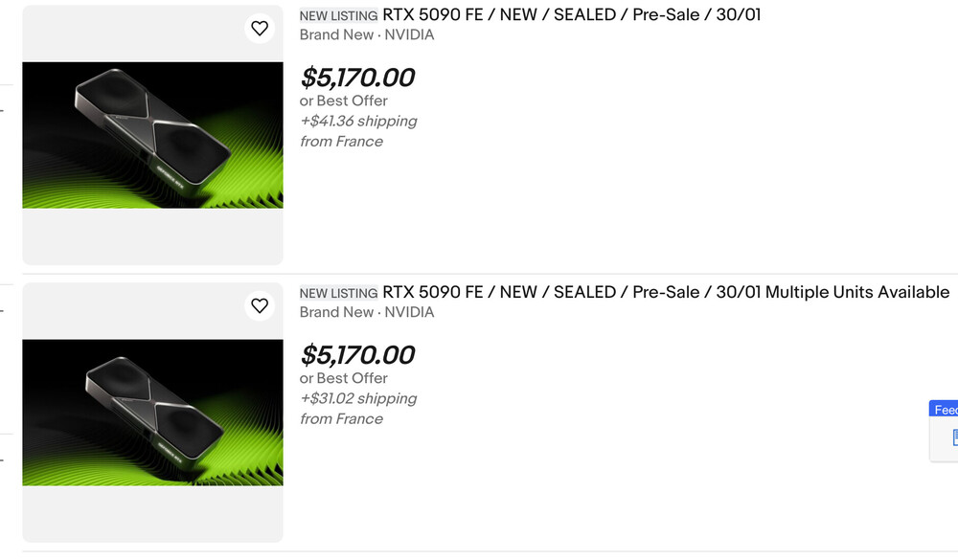Click second listing's Brand New · NVIDIA subtitle

coord(367,313)
